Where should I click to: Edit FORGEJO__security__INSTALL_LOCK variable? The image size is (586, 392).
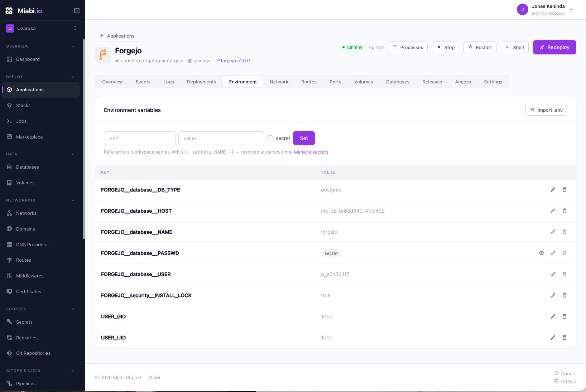coord(553,295)
